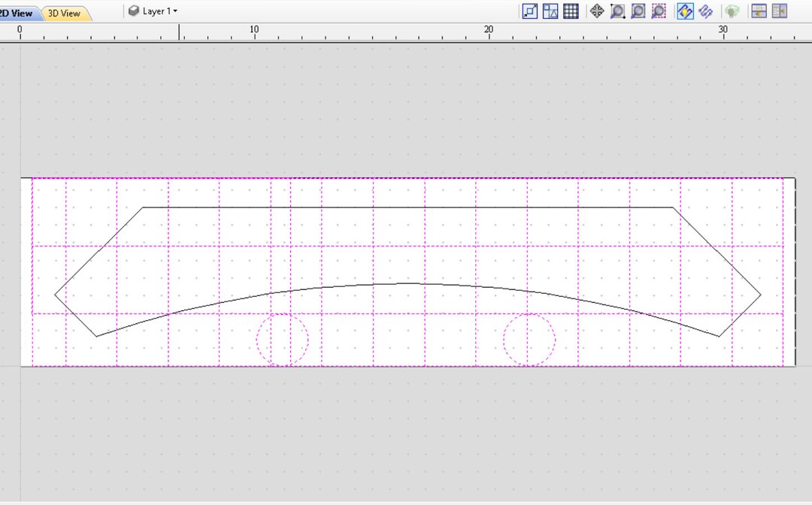Switch to the 3D View tab
The image size is (812, 505).
click(x=65, y=12)
